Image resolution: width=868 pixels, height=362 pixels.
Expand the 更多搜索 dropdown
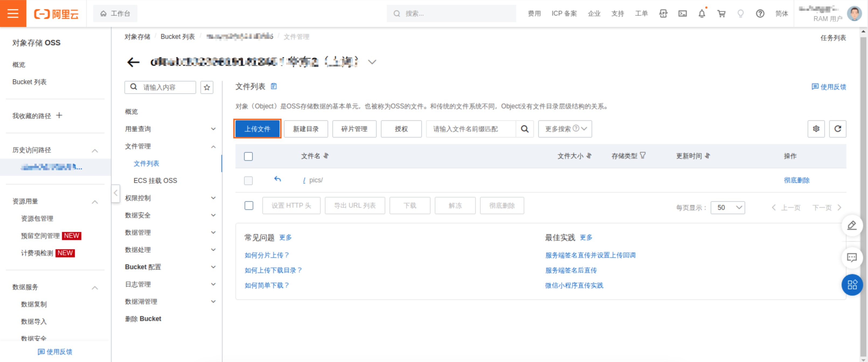(x=565, y=129)
